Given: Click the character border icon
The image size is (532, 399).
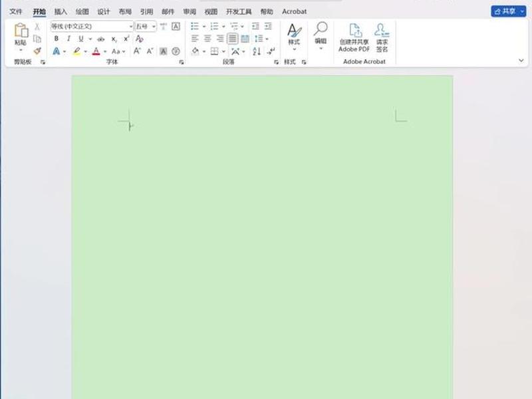Looking at the screenshot, I should pos(176,27).
